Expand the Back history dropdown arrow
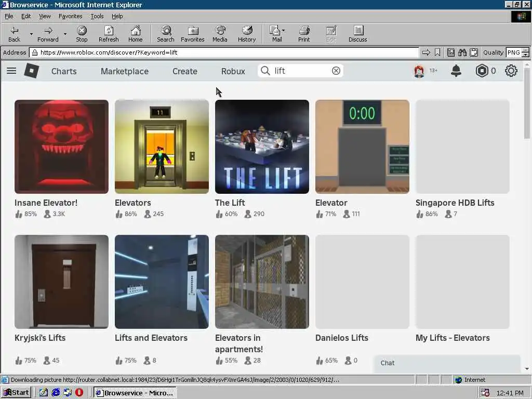Image resolution: width=532 pixels, height=399 pixels. tap(31, 34)
